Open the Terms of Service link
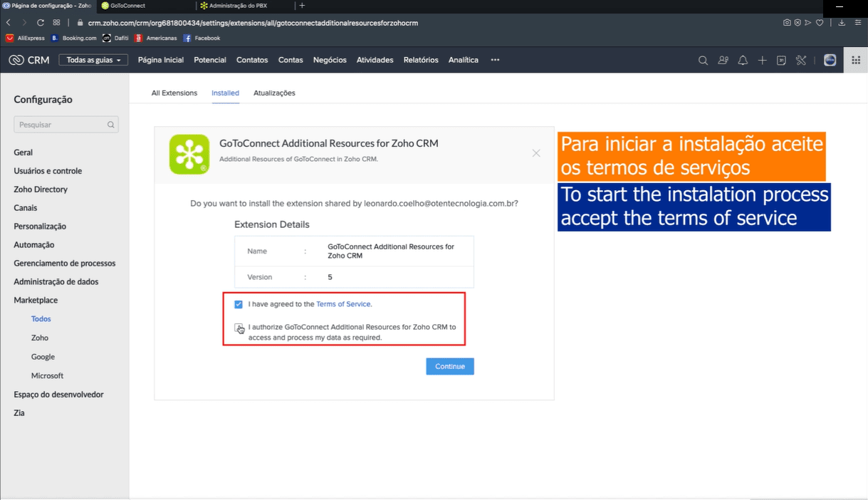Image resolution: width=868 pixels, height=500 pixels. (343, 304)
